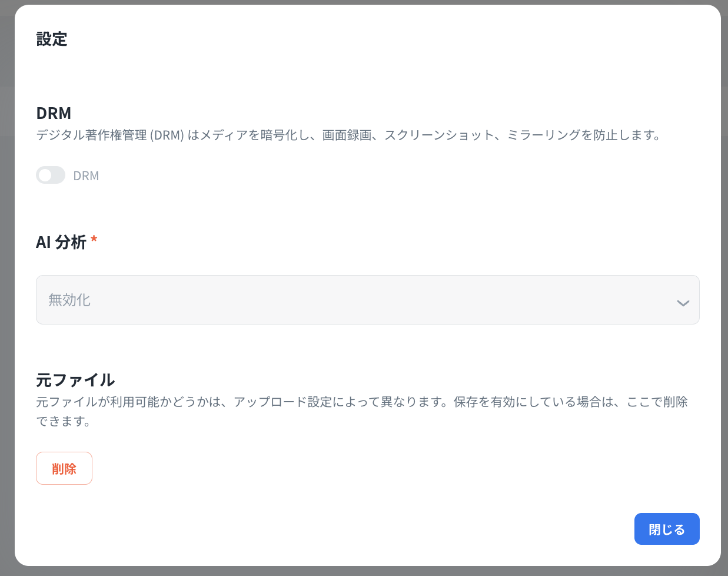Viewport: 728px width, 576px height.
Task: Click the chevron arrow in the AI 分析 field
Action: [683, 303]
